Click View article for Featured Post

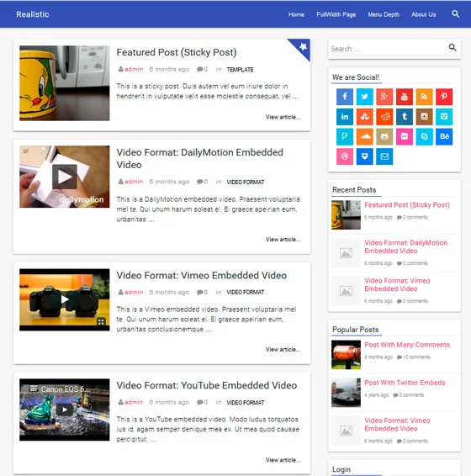tap(283, 117)
